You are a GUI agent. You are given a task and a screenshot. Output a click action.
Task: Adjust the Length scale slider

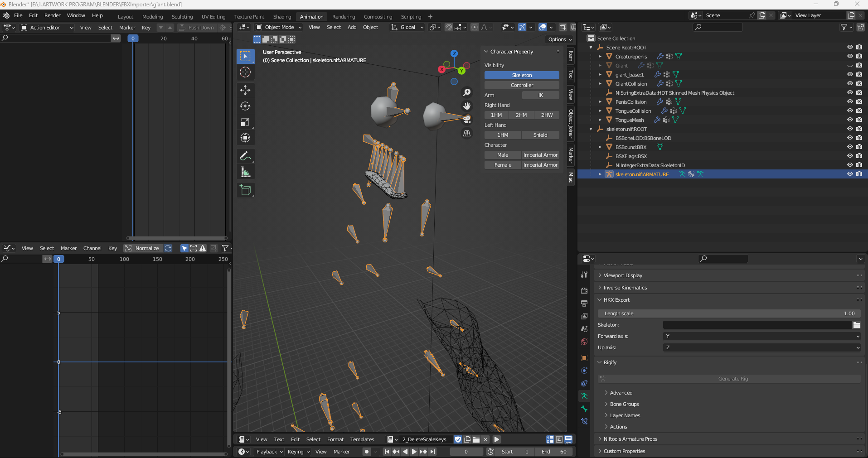(729, 313)
